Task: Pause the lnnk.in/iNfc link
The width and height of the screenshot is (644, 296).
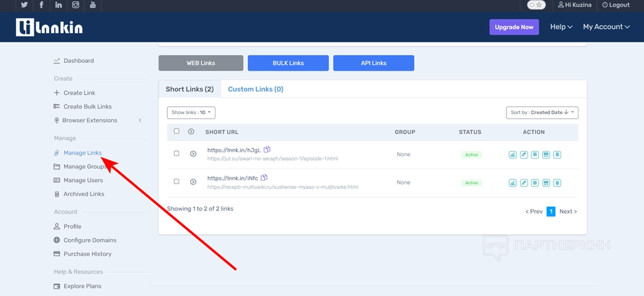Action: pos(535,183)
